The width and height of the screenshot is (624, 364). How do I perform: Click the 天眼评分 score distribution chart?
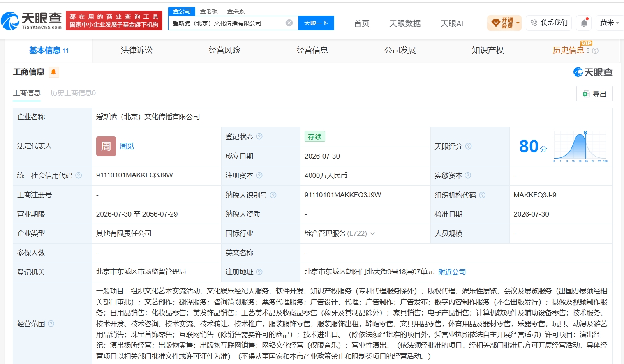[x=580, y=146]
